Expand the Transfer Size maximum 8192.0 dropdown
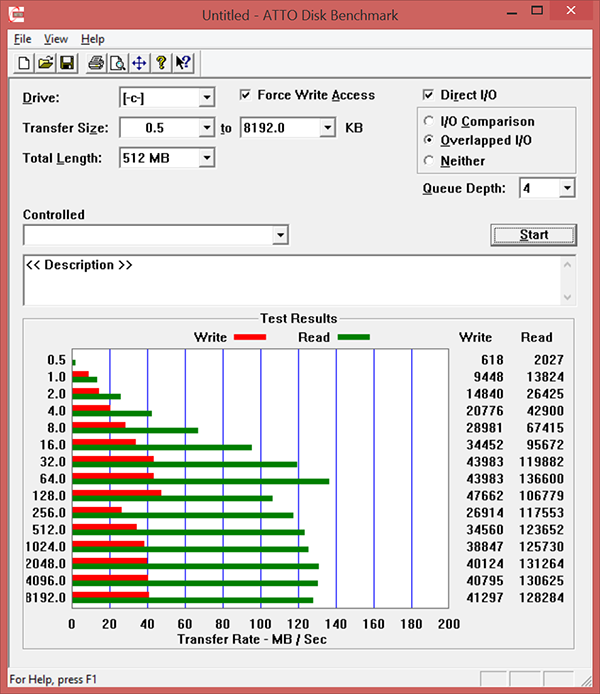 327,128
